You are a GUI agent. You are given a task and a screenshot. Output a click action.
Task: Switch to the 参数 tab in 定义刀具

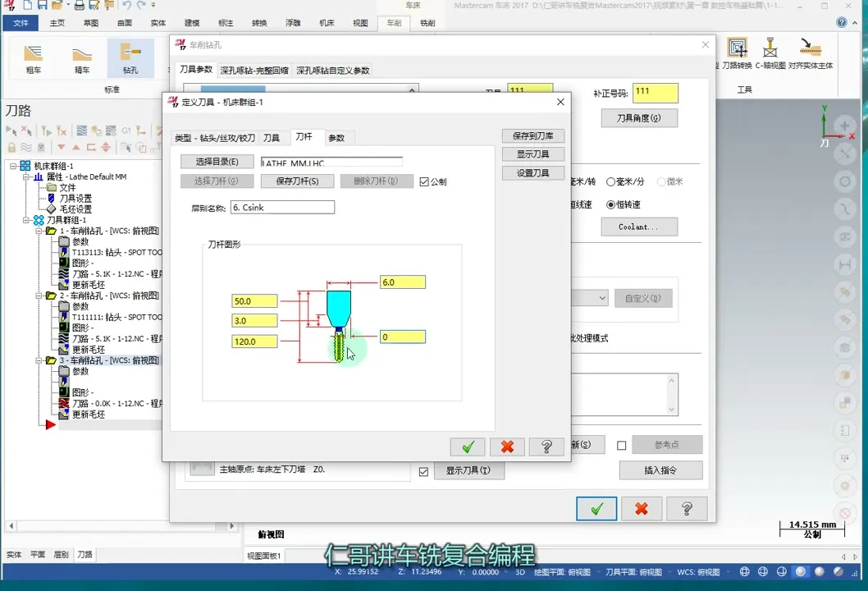click(336, 138)
